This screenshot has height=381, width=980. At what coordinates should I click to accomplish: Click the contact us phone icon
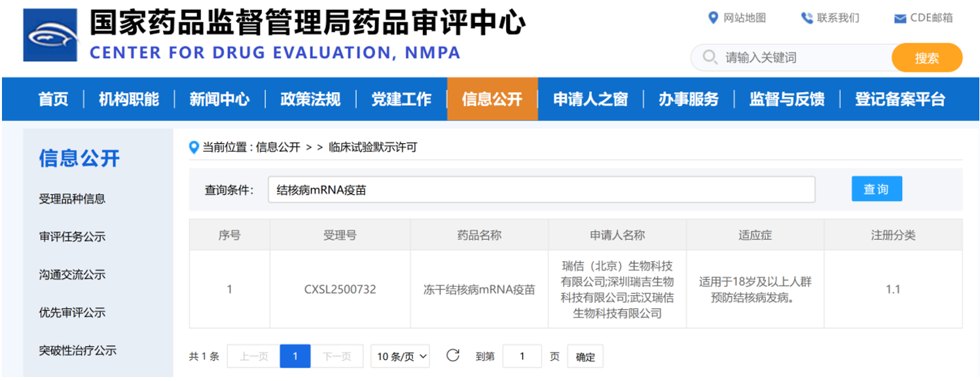coord(807,18)
